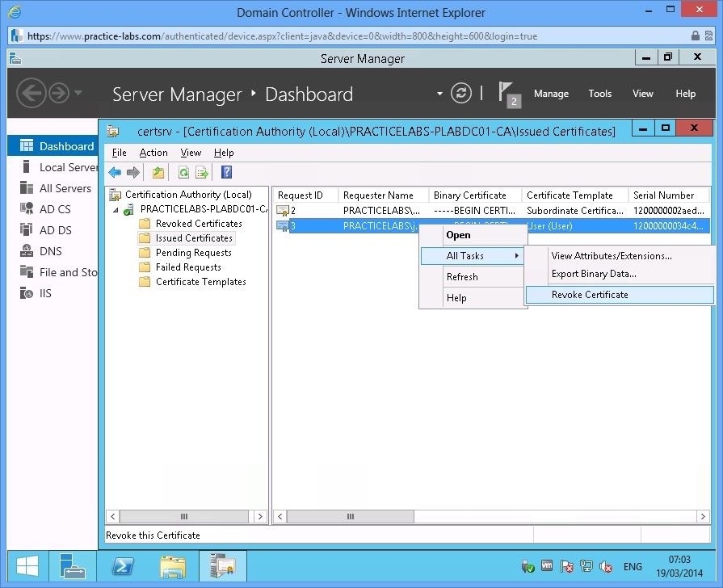Open the Action menu in certsrv
This screenshot has height=588, width=723.
(153, 153)
